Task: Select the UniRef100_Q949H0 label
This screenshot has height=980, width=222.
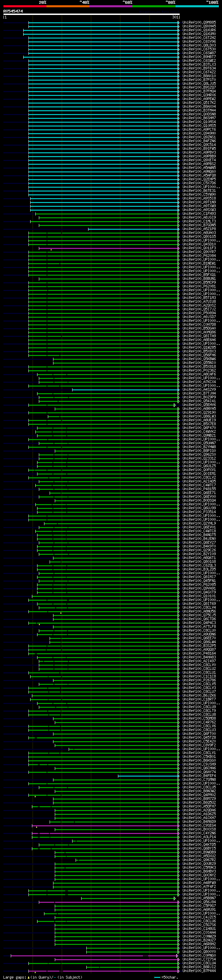Action: 199,133
